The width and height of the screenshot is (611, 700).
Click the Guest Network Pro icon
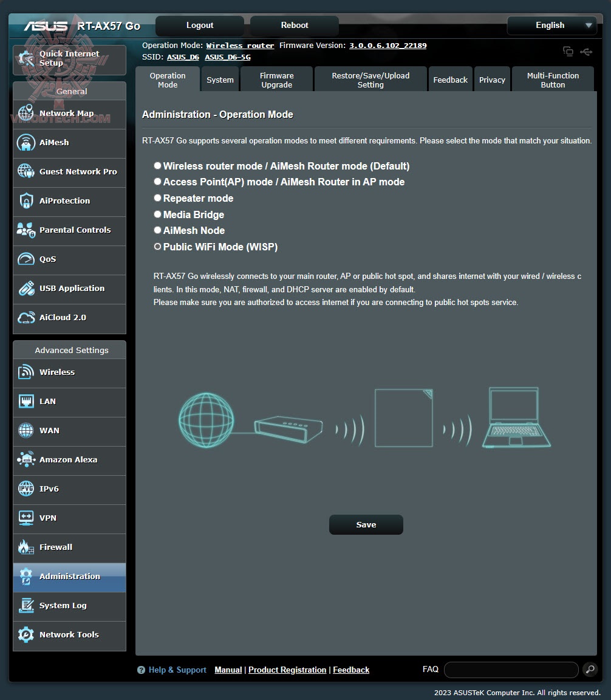click(26, 171)
